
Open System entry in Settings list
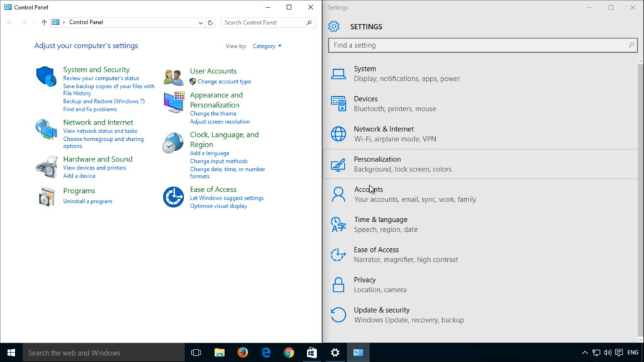(x=480, y=74)
